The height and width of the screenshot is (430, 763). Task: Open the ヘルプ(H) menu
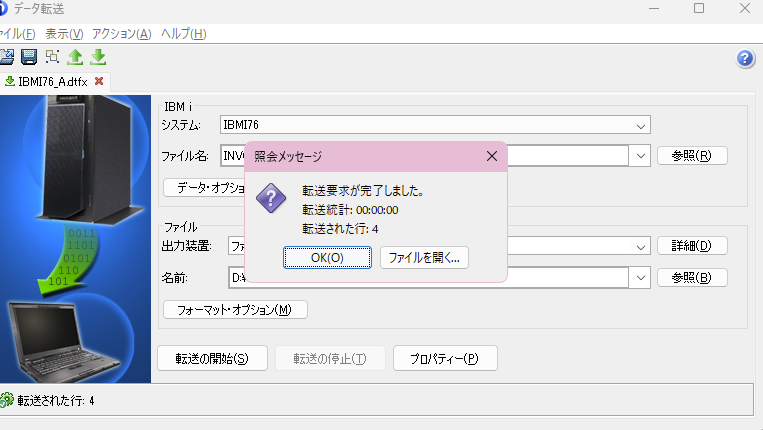point(184,34)
